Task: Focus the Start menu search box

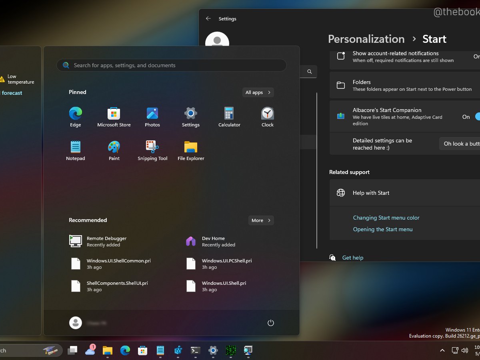Action: (171, 65)
